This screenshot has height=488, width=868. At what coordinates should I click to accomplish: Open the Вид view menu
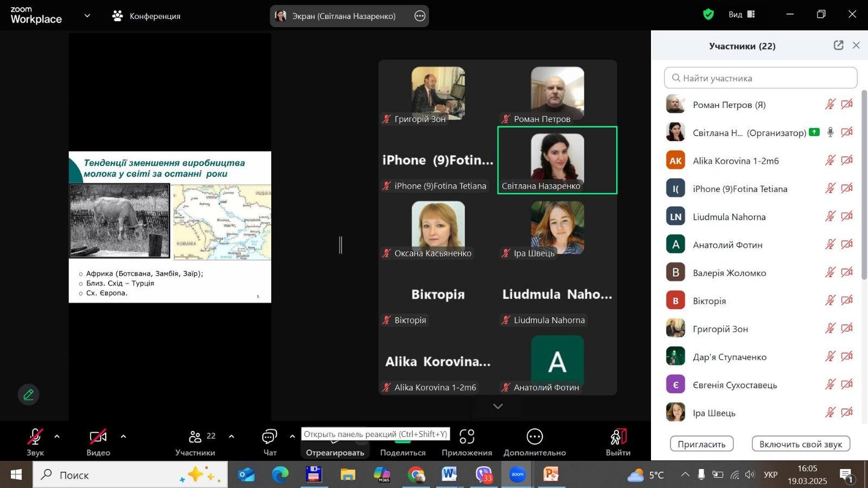742,15
